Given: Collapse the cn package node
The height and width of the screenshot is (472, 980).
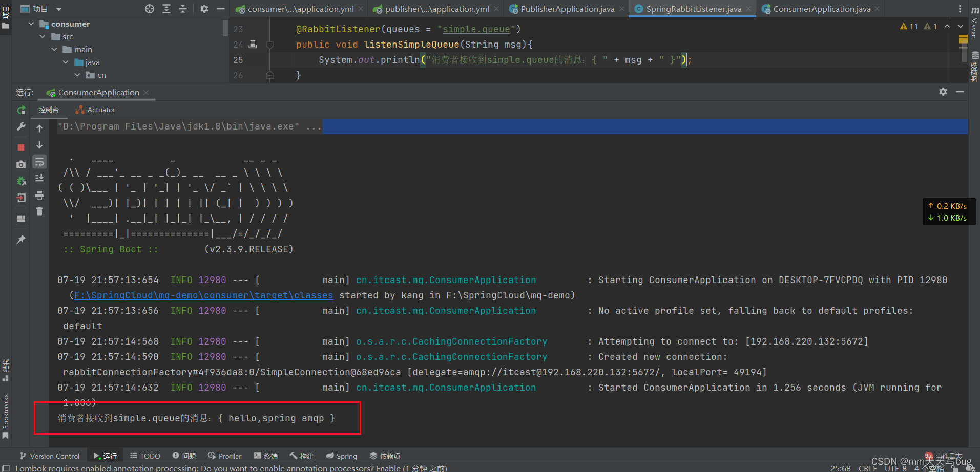Looking at the screenshot, I should coord(77,75).
